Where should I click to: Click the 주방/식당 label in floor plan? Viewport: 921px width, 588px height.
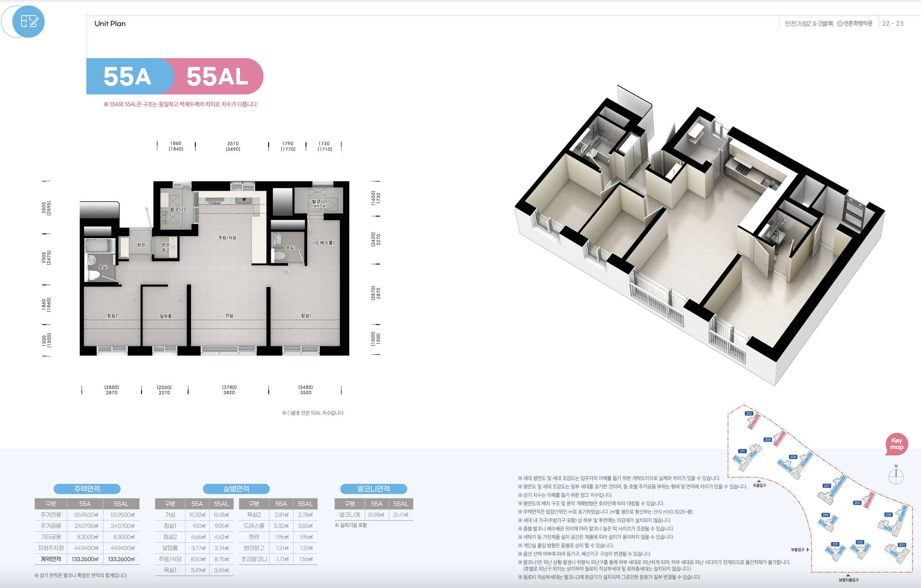click(227, 238)
